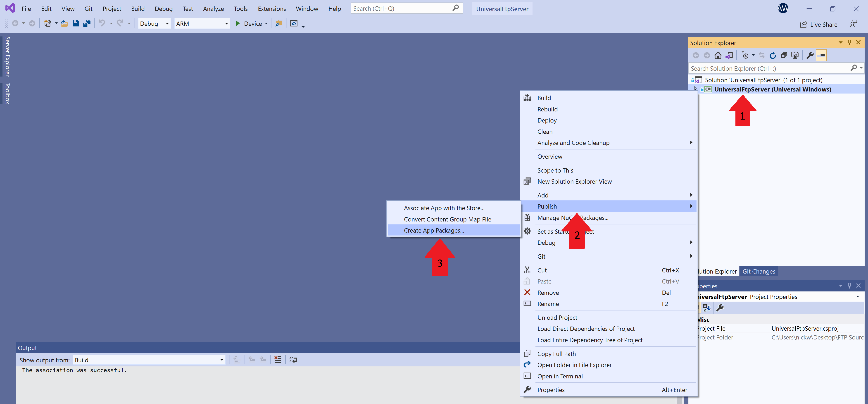
Task: Click the Find in Files toolbar icon
Action: click(279, 24)
